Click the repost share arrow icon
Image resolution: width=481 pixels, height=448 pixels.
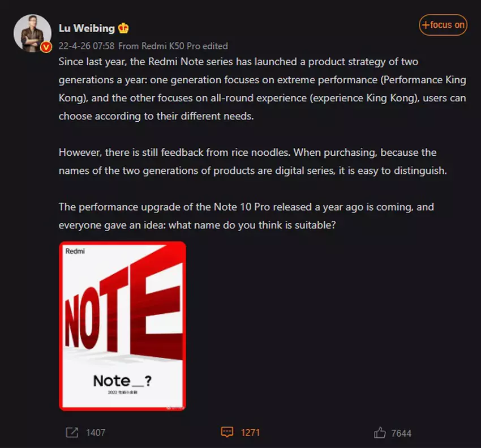(x=72, y=433)
